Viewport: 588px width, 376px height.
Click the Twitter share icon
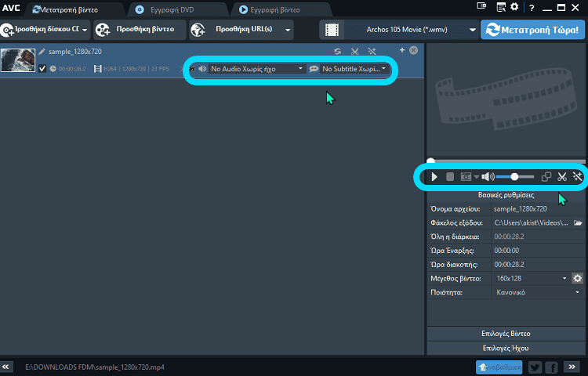coord(535,367)
